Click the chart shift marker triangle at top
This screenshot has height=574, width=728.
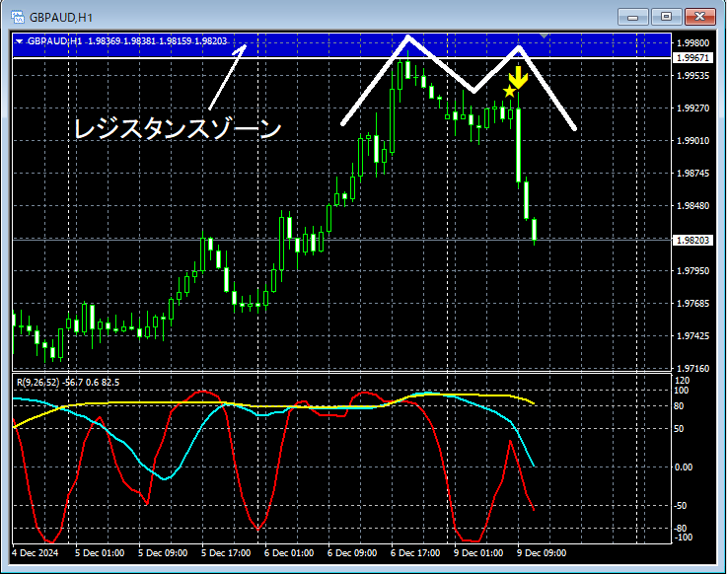[545, 36]
